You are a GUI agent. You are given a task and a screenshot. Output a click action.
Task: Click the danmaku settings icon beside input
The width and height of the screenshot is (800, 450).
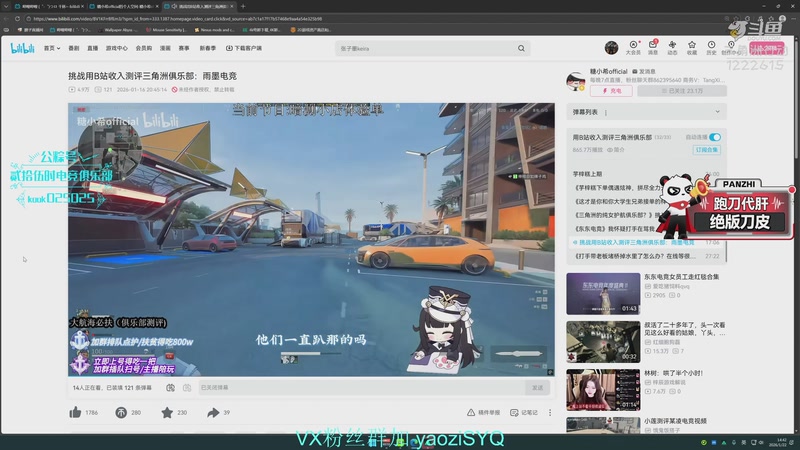(x=187, y=388)
